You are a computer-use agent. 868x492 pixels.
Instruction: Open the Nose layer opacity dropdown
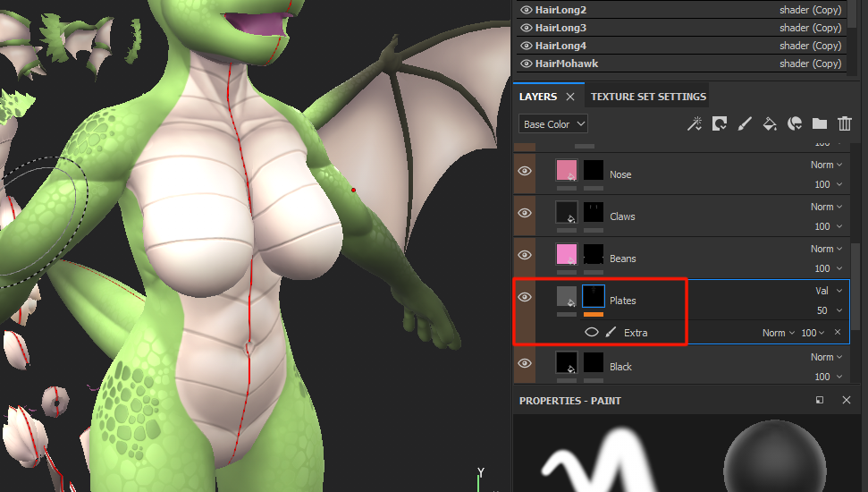click(829, 184)
